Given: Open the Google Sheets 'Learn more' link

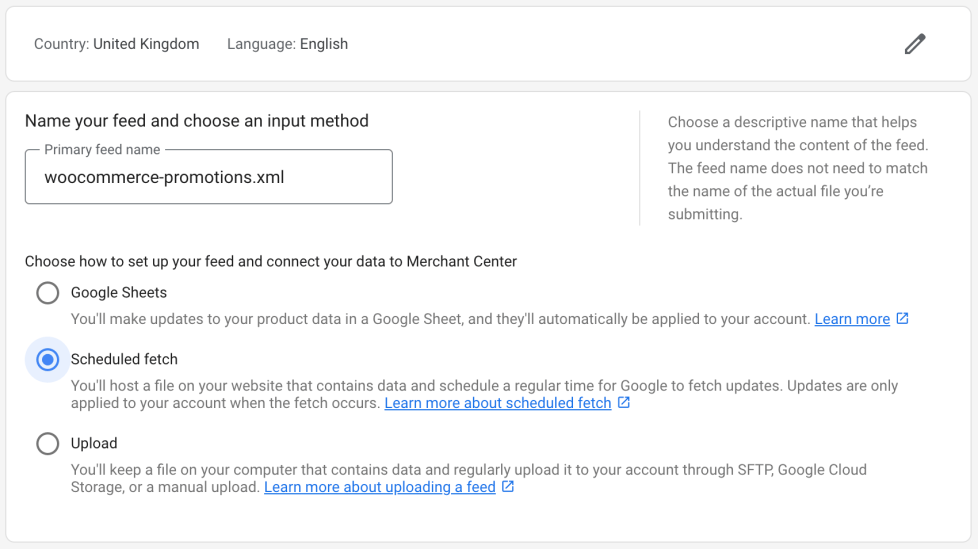Looking at the screenshot, I should [x=852, y=319].
